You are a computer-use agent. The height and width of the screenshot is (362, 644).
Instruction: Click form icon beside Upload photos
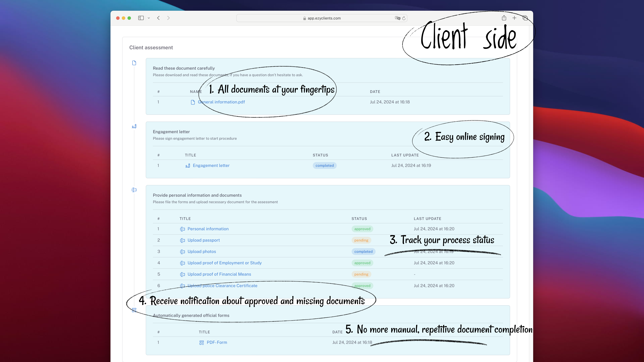coord(182,252)
